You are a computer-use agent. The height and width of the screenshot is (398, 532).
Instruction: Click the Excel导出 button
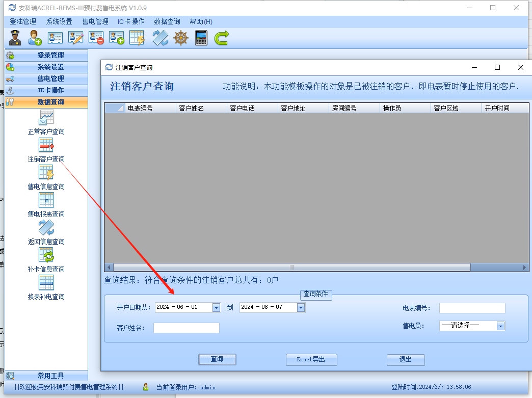tap(311, 359)
